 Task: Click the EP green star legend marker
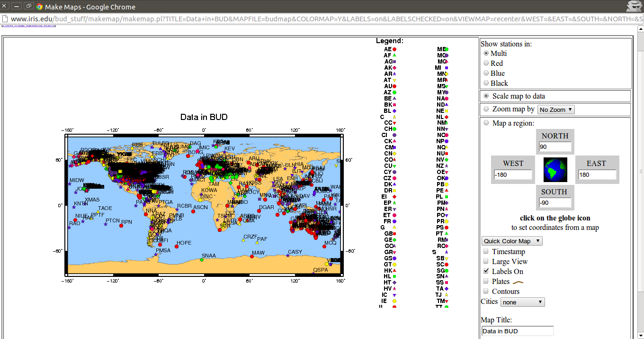click(394, 203)
